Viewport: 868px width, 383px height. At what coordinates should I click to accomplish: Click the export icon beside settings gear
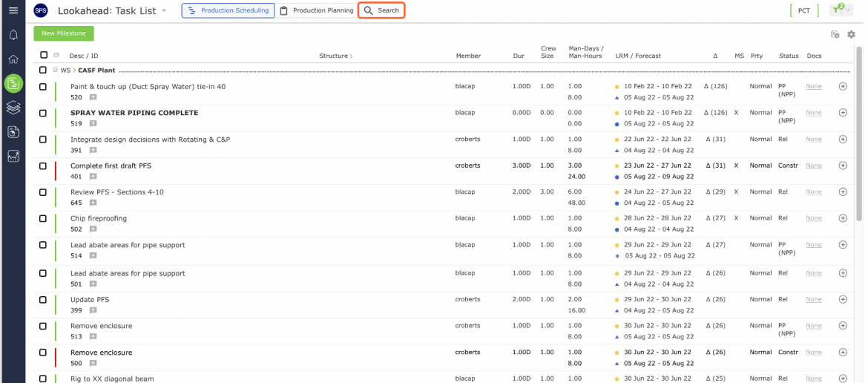pos(835,34)
